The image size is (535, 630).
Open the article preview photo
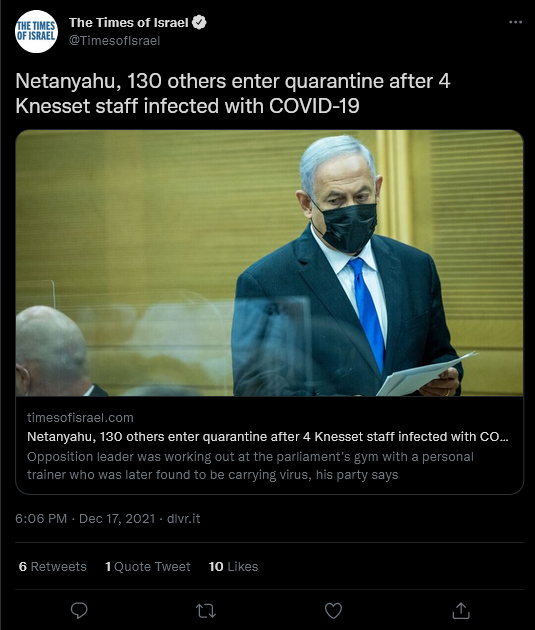pyautogui.click(x=270, y=263)
